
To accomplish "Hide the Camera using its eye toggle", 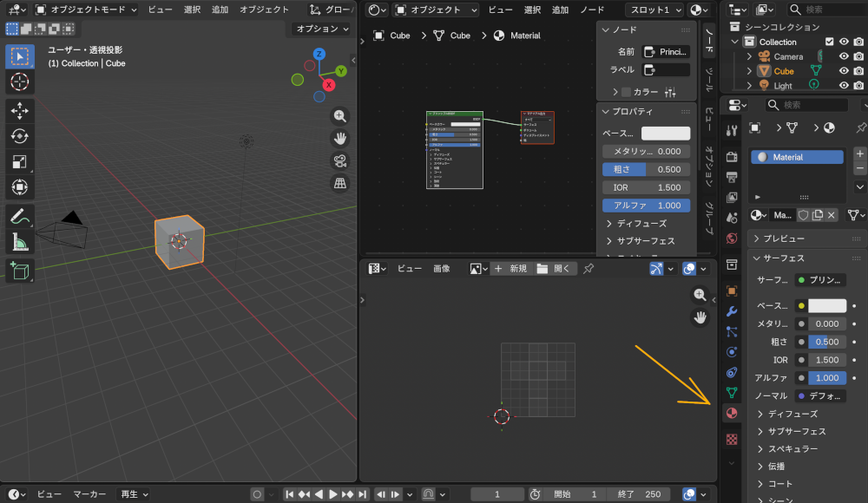I will [x=844, y=56].
